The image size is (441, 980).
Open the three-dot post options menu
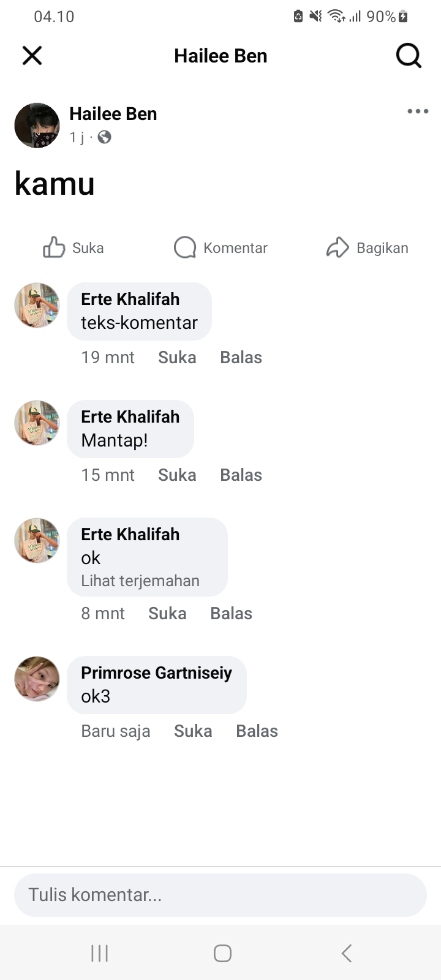418,111
